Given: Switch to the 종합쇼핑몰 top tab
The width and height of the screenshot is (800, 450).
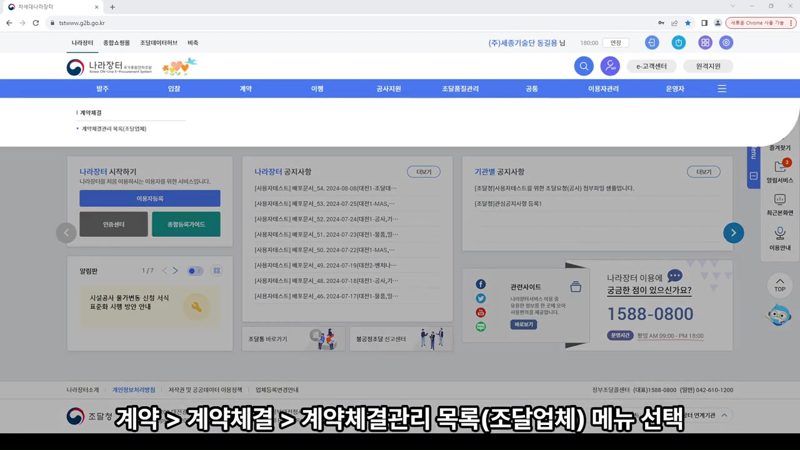Looking at the screenshot, I should (116, 43).
